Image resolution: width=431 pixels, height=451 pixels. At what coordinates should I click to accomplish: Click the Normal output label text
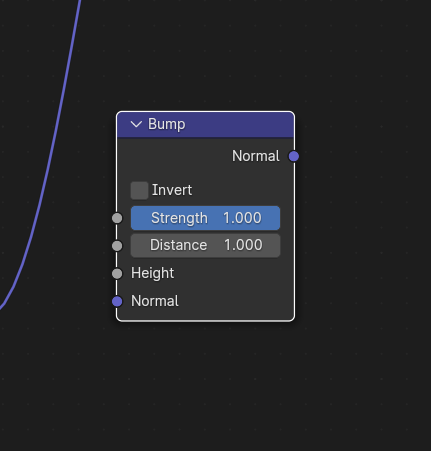tap(256, 156)
